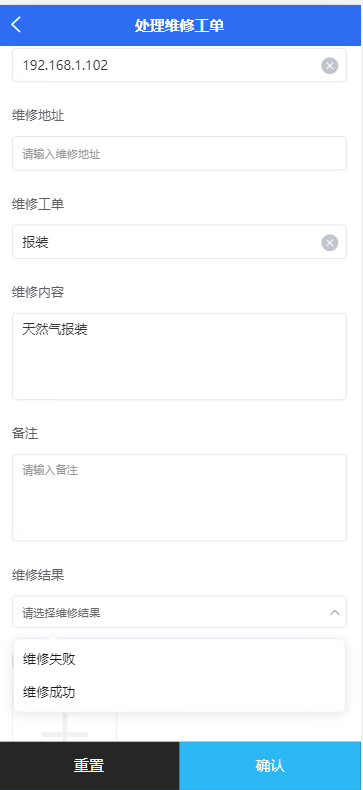The height and width of the screenshot is (790, 363).
Task: Click the 重置 button
Action: (x=89, y=766)
